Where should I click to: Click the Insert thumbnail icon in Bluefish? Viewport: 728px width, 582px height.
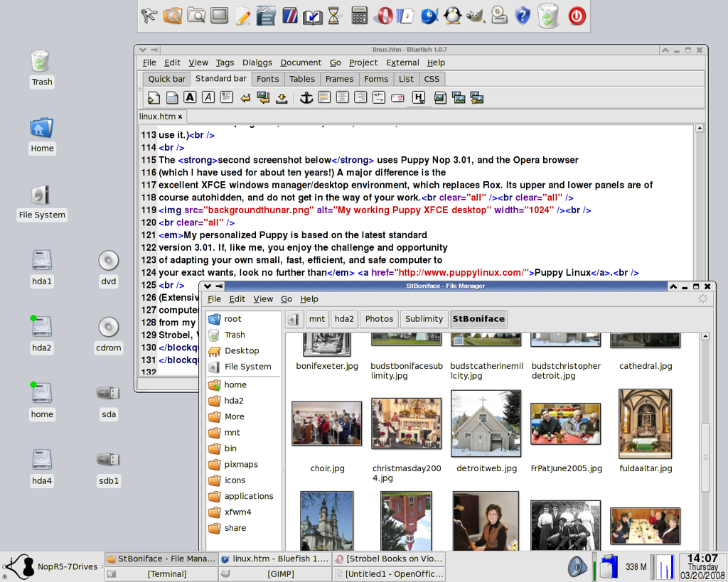[x=459, y=98]
